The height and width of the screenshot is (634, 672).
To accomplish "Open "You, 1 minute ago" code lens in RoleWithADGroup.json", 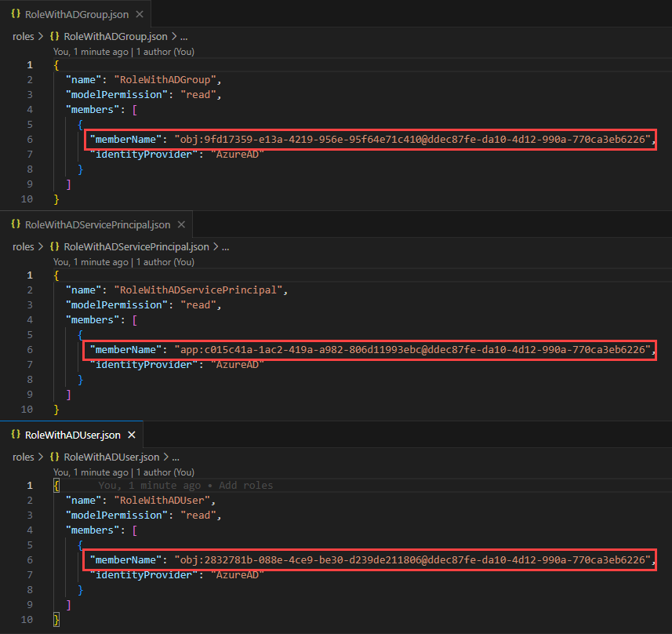I will [91, 52].
